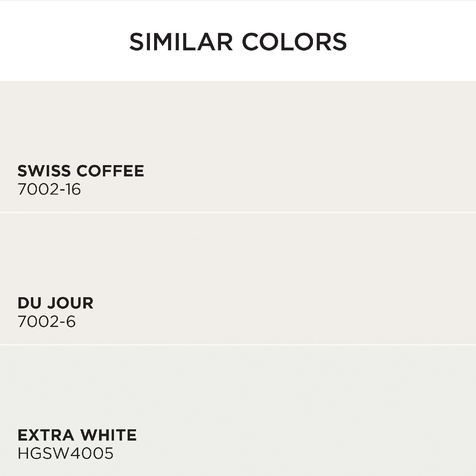Click the divider between Du Jour and Extra White
Image resolution: width=476 pixels, height=476 pixels.
(238, 345)
